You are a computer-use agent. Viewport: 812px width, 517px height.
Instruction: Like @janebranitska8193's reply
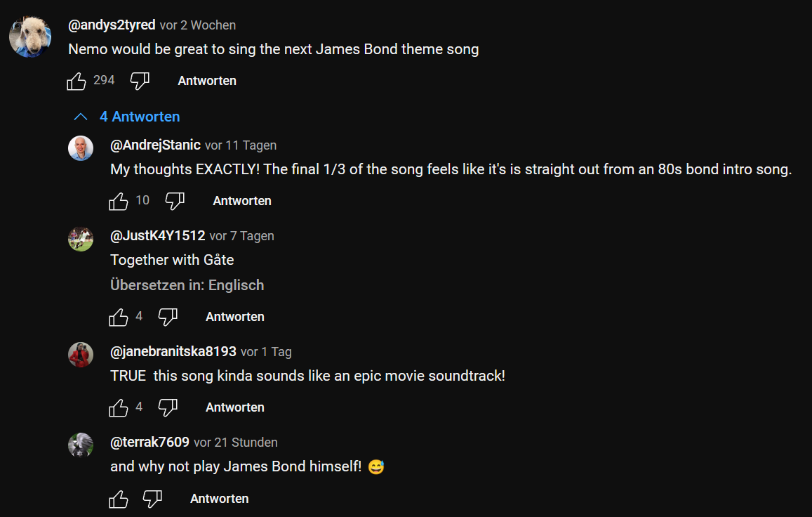pyautogui.click(x=119, y=408)
